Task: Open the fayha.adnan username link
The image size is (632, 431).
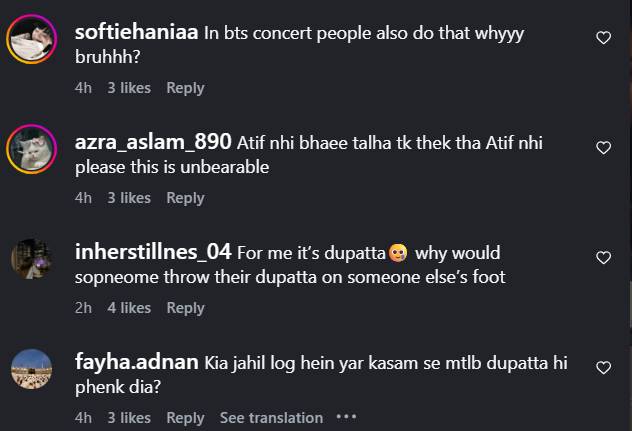Action: pos(137,362)
